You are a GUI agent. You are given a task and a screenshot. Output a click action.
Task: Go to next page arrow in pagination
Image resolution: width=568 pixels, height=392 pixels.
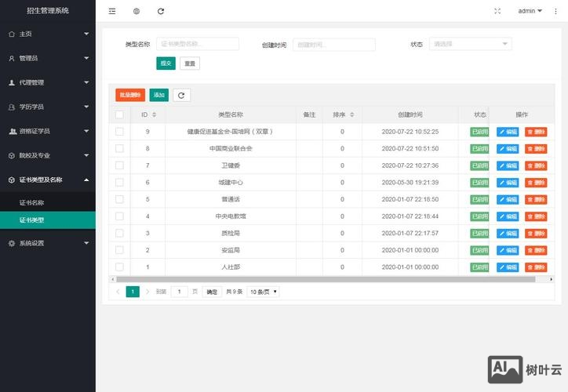pos(147,292)
